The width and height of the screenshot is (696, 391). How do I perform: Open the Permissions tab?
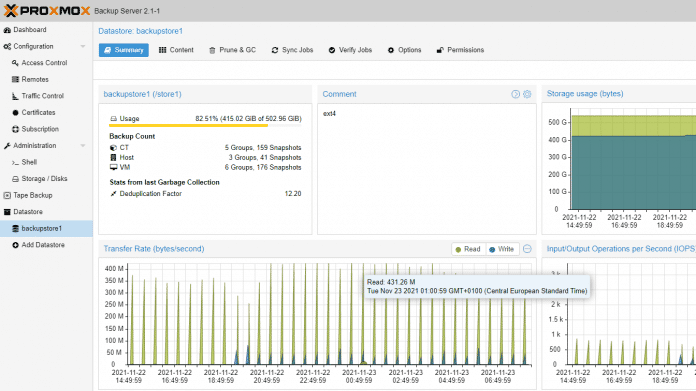click(460, 50)
